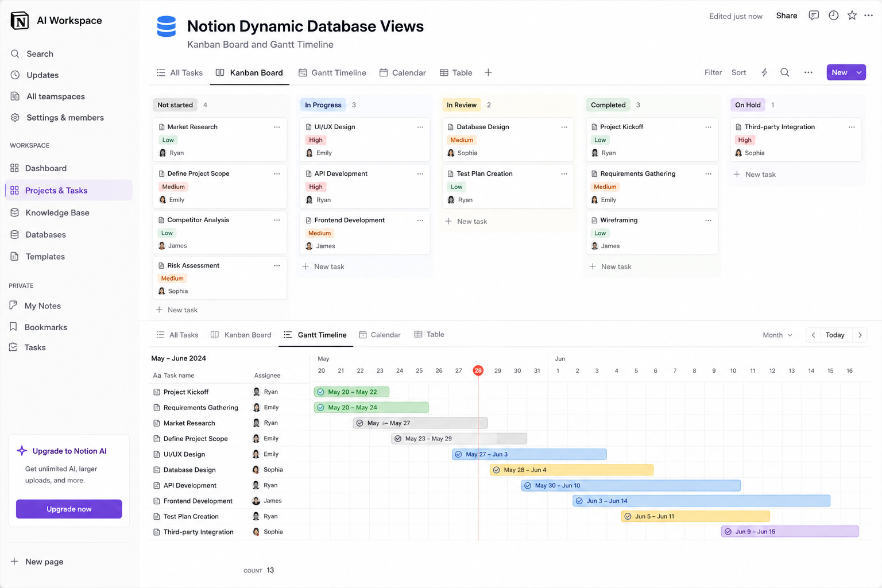This screenshot has height=588, width=882.
Task: Favorite this page with star icon
Action: click(852, 16)
